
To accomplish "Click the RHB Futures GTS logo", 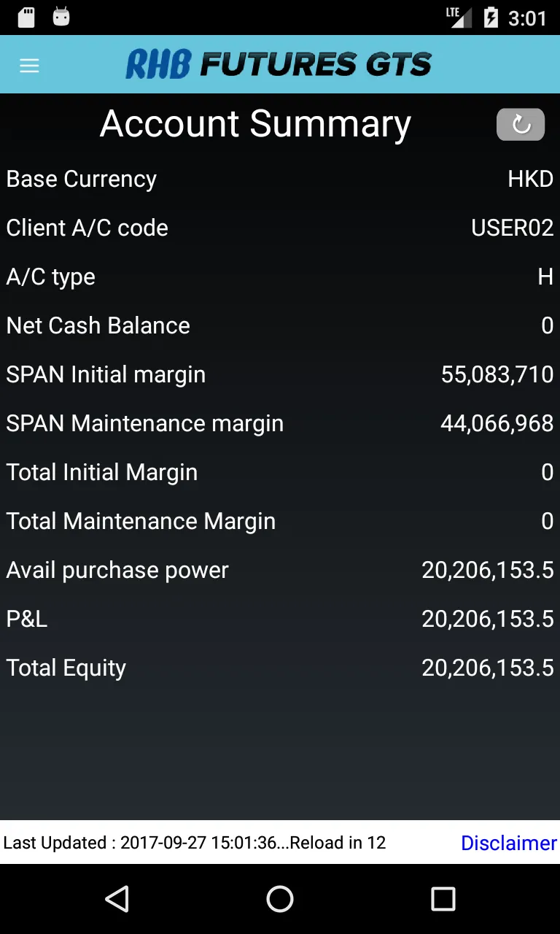I will tap(279, 65).
